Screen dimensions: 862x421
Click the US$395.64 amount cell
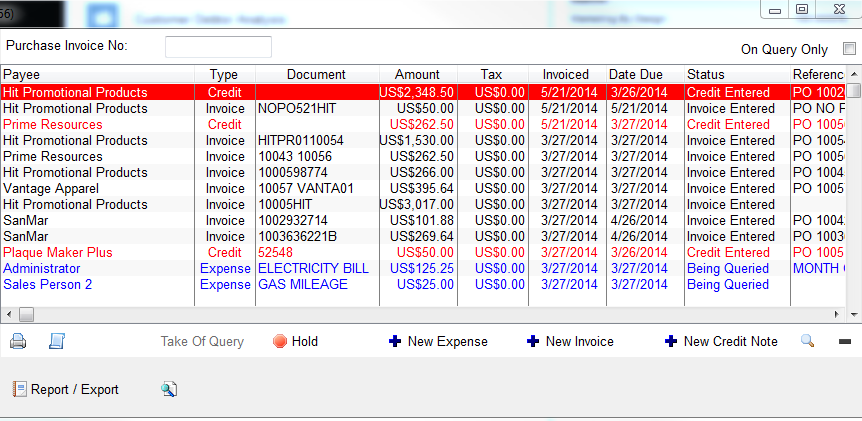418,189
